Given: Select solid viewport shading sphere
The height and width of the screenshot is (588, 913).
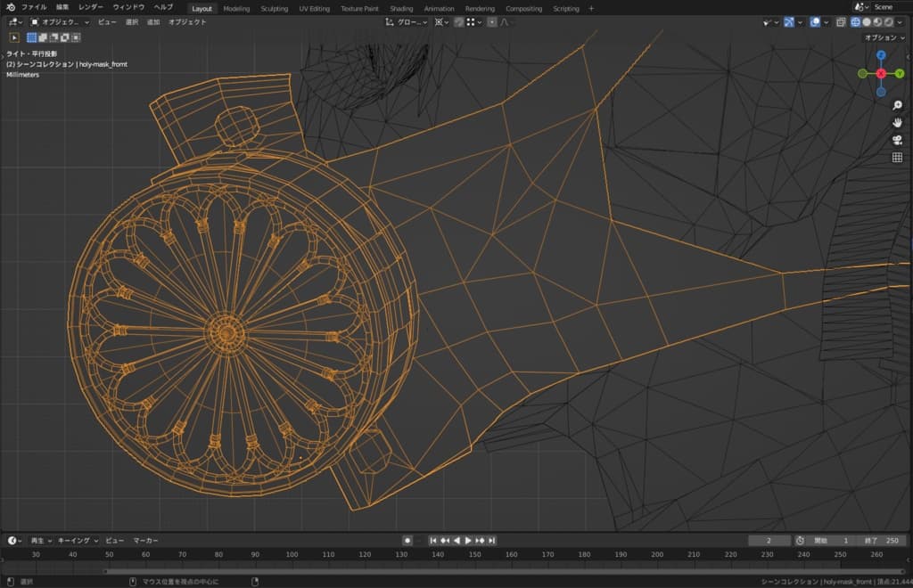Looking at the screenshot, I should (866, 22).
